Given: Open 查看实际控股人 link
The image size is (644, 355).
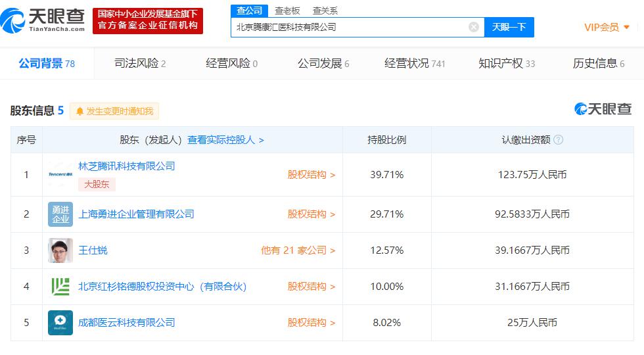Looking at the screenshot, I should [x=225, y=140].
